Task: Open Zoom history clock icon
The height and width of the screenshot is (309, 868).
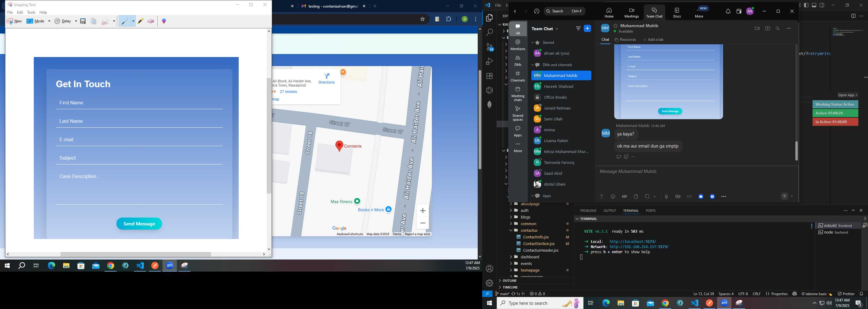Action: click(x=537, y=11)
